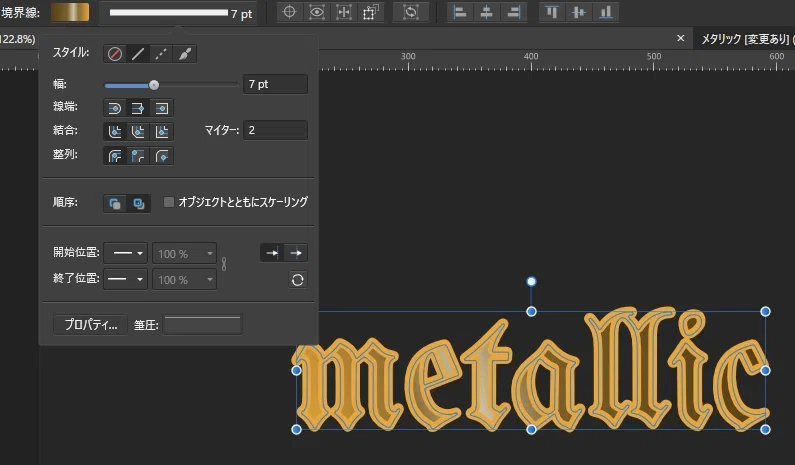Click the bottom-center selection handle of the text
The width and height of the screenshot is (795, 465).
click(x=531, y=430)
